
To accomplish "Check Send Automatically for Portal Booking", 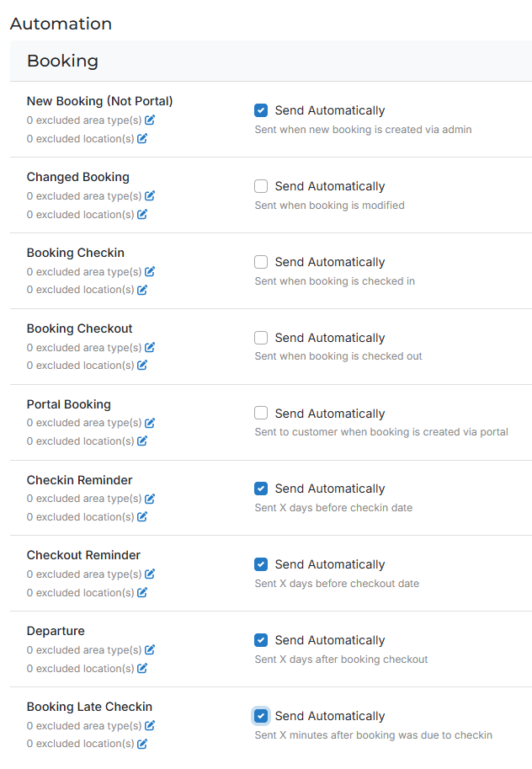I will [261, 414].
